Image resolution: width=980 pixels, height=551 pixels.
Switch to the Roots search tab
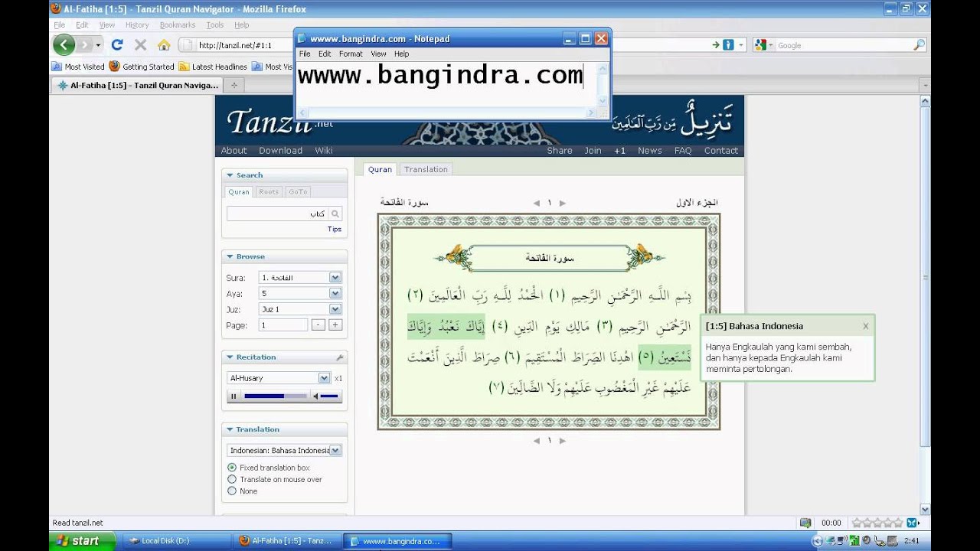click(x=269, y=192)
